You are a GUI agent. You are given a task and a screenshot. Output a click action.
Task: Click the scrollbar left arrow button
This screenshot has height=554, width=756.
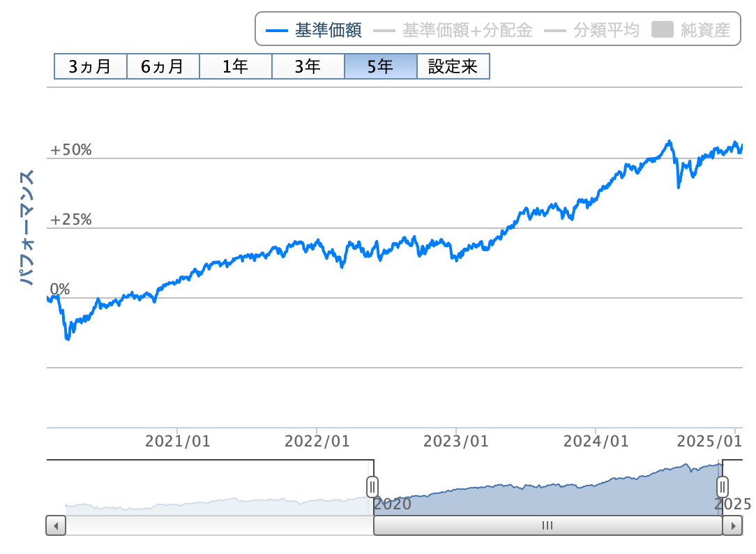[x=56, y=525]
